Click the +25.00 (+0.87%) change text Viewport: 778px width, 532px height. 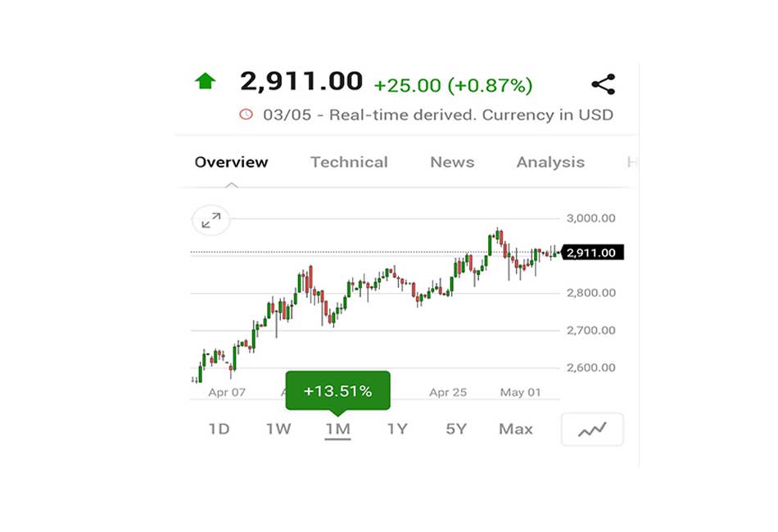[453, 85]
